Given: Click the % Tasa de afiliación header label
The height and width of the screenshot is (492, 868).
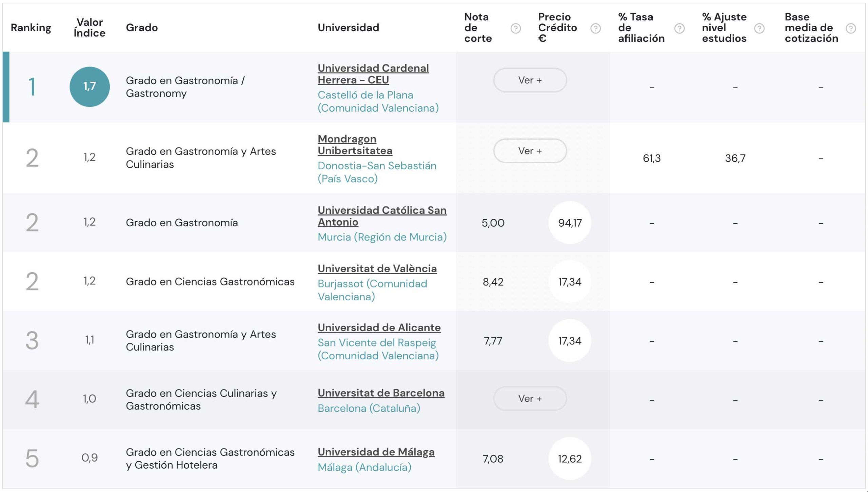Looking at the screenshot, I should [641, 27].
